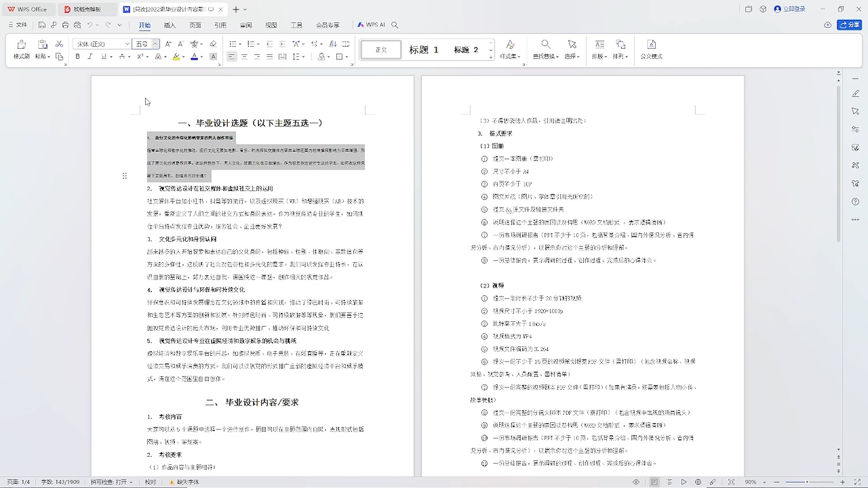Click the full screen icon in status bar
Viewport: 868px width, 488px height.
point(858,482)
